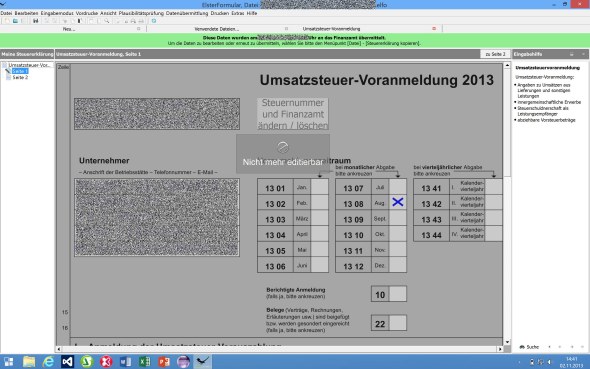Check the Berichtigte Anmeldung box 10
Screen dimensions: 590x369
398,294
